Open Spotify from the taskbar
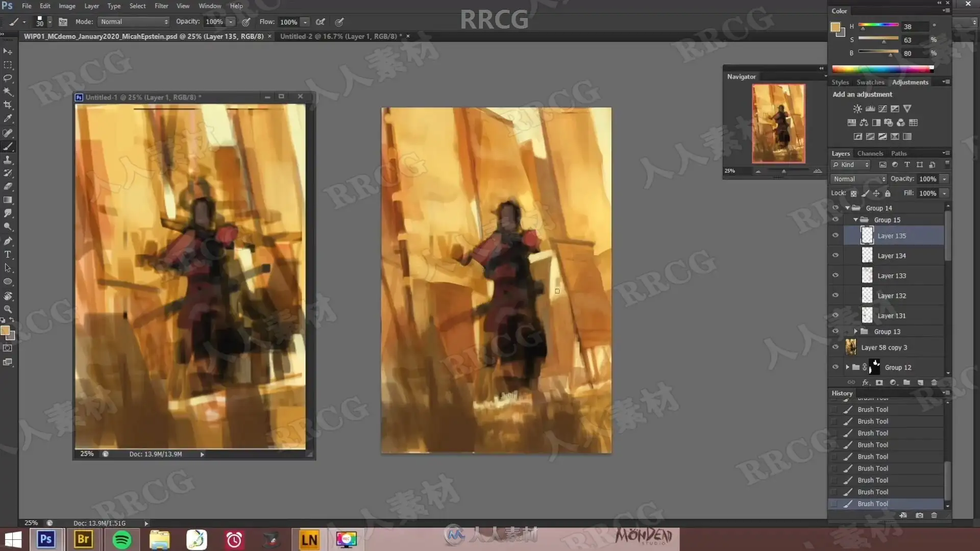Screen dimensions: 980x551 (121, 539)
